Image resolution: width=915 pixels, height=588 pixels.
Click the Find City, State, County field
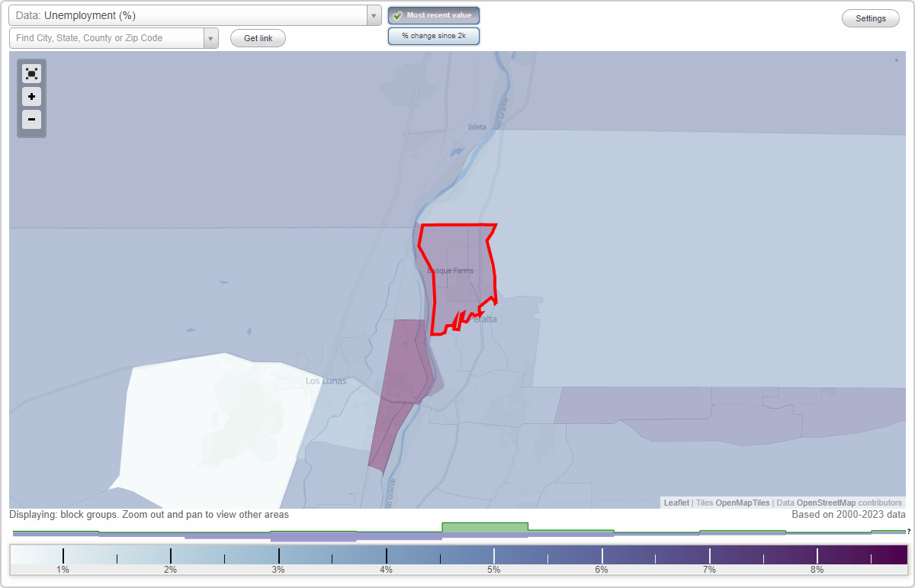click(107, 38)
